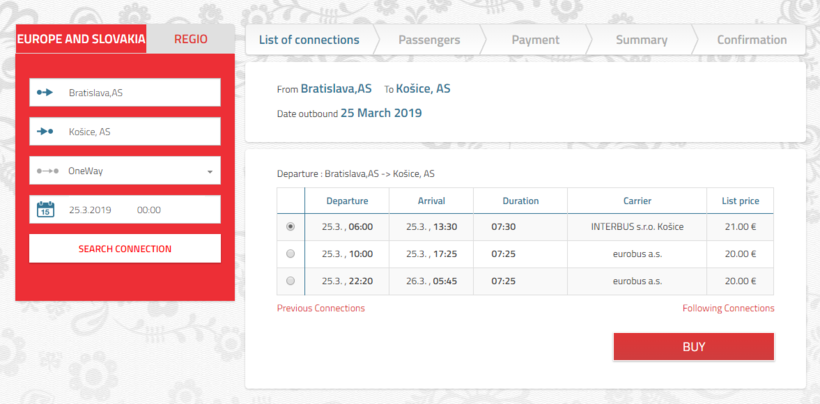Switch to Europe and Slovakia tab

[81, 40]
